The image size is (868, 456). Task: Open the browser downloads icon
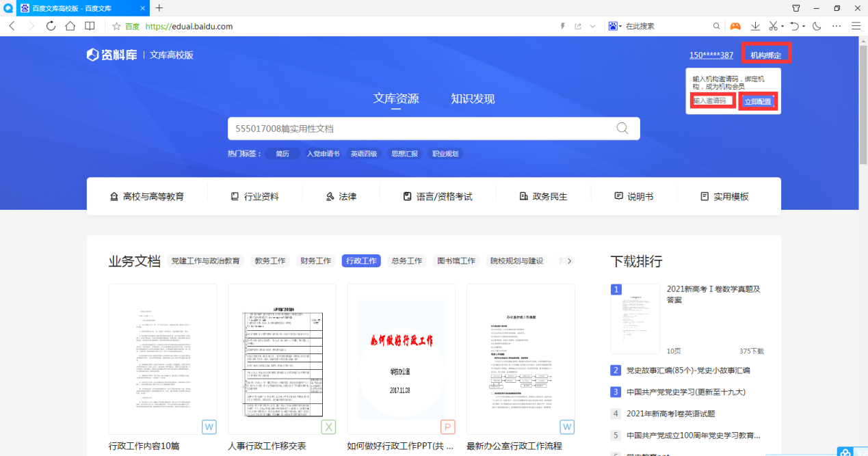755,26
